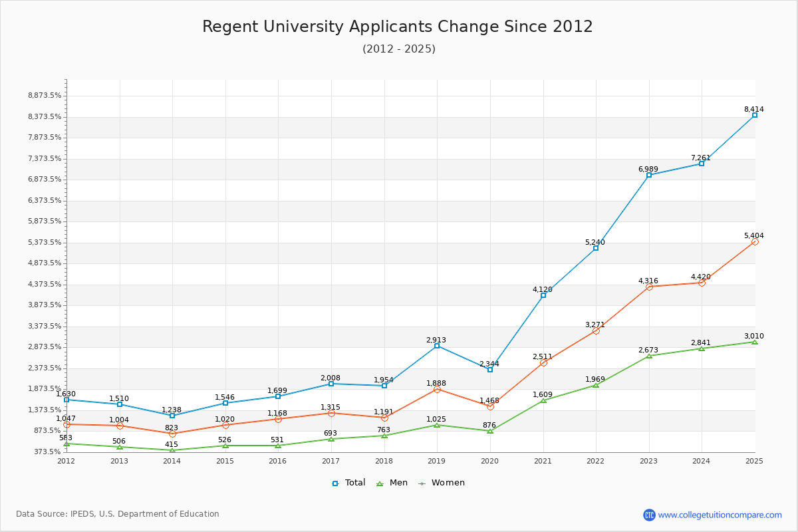
Task: Click the Women 2021 point labeled 2,511
Action: point(543,362)
